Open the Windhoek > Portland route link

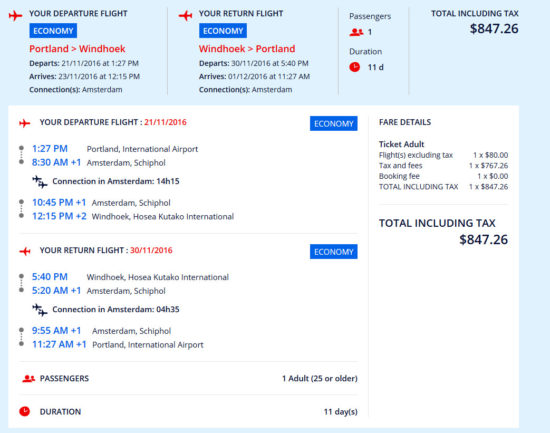tap(247, 49)
